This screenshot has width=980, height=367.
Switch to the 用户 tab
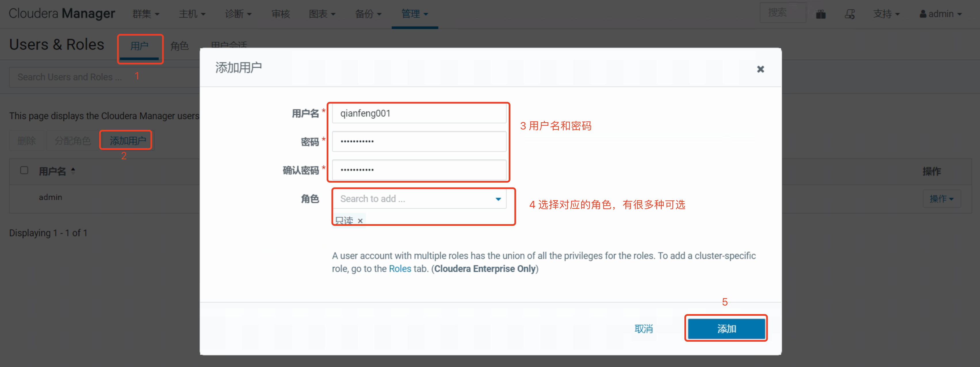click(139, 46)
